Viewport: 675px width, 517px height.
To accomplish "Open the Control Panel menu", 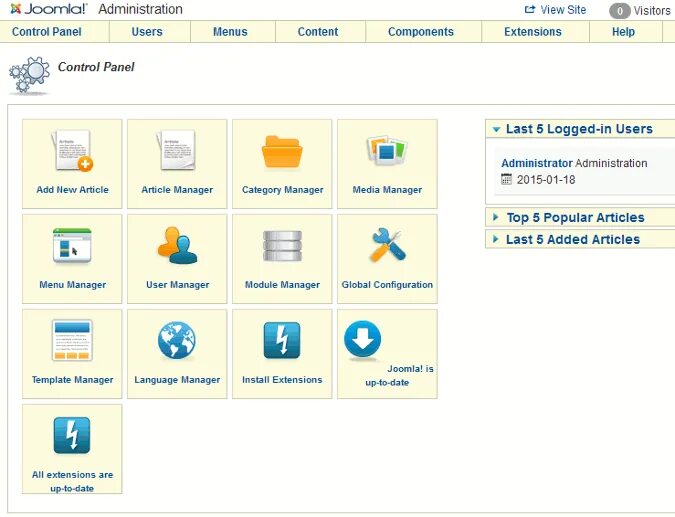I will pos(46,32).
